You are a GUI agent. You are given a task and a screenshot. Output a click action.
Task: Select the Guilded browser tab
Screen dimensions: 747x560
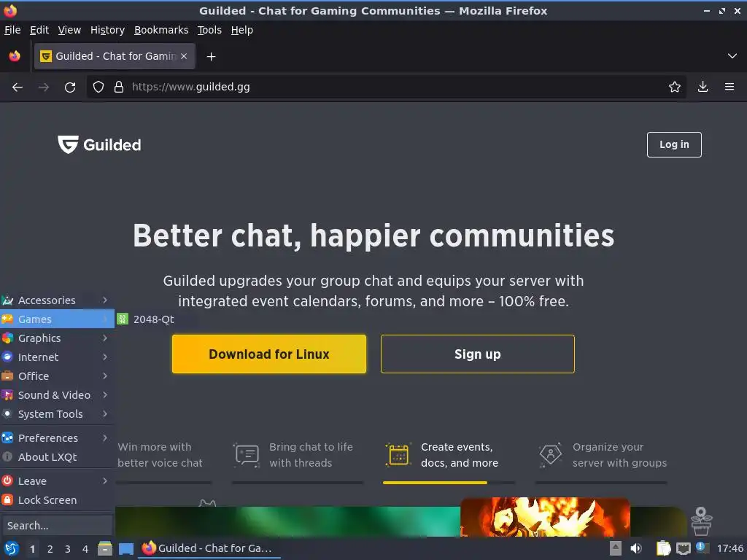click(x=115, y=56)
